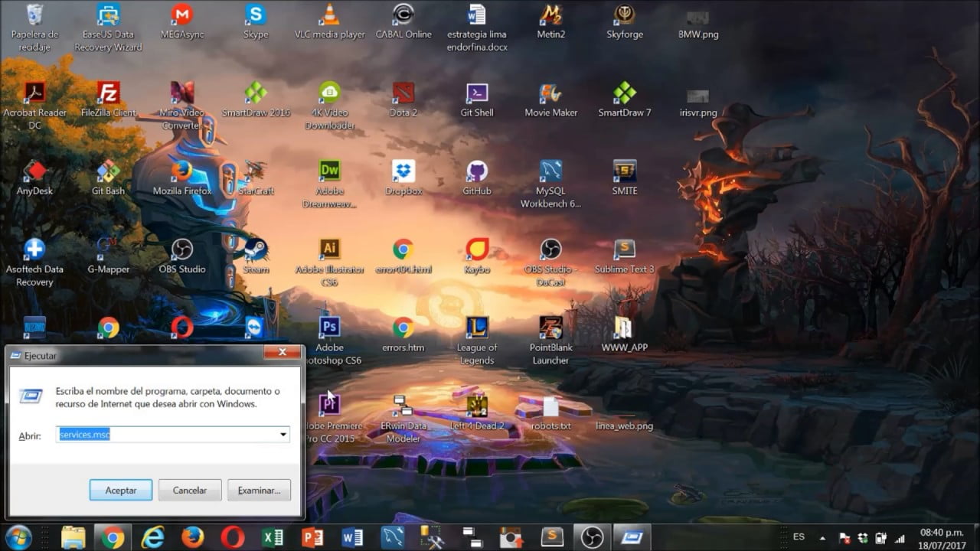Select the Skype desktop icon

point(256,21)
